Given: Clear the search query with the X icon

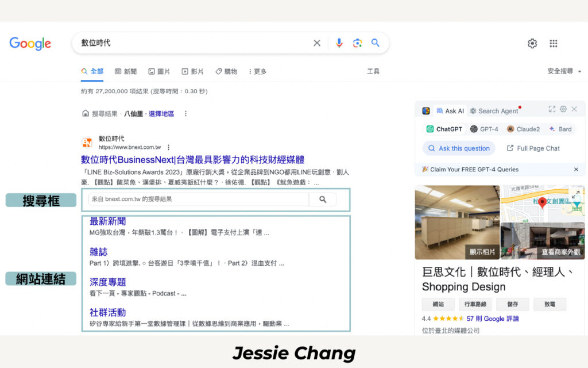Looking at the screenshot, I should tap(317, 43).
